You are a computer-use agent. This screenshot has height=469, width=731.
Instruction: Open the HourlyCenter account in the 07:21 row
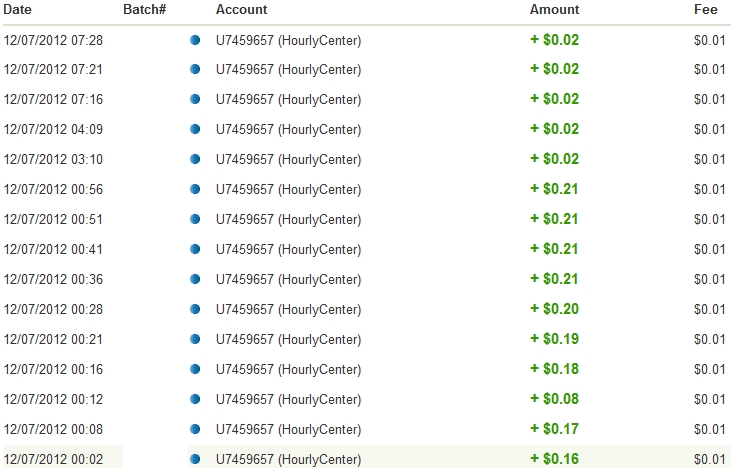[288, 70]
